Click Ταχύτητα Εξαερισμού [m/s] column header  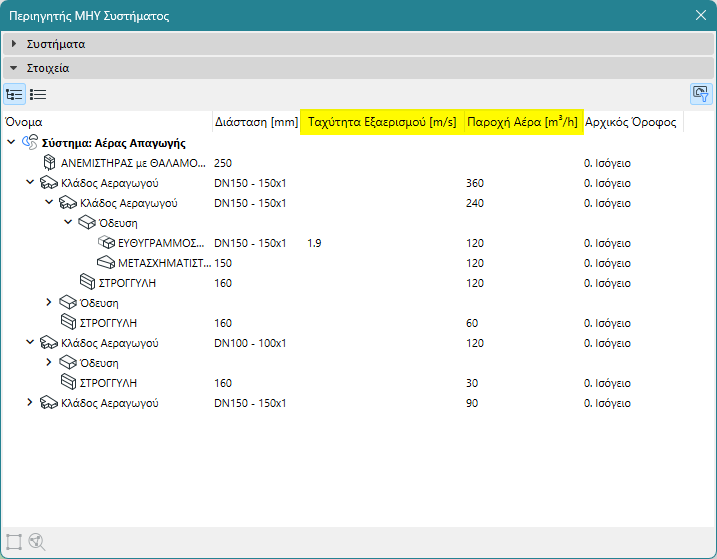(382, 122)
